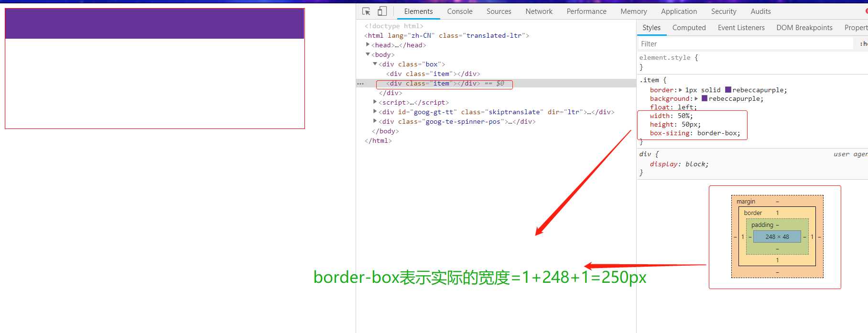This screenshot has height=333, width=868.
Task: Expand the background shorthand property triangle
Action: click(696, 98)
